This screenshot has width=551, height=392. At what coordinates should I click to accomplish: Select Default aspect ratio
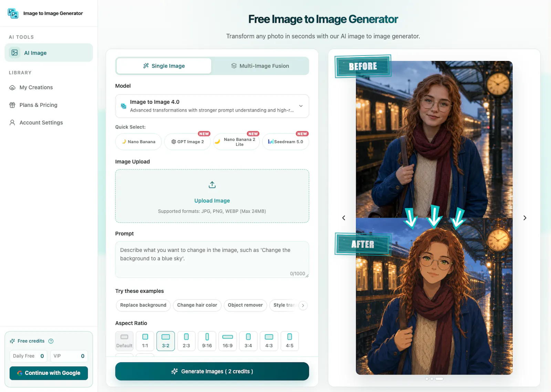coord(124,341)
